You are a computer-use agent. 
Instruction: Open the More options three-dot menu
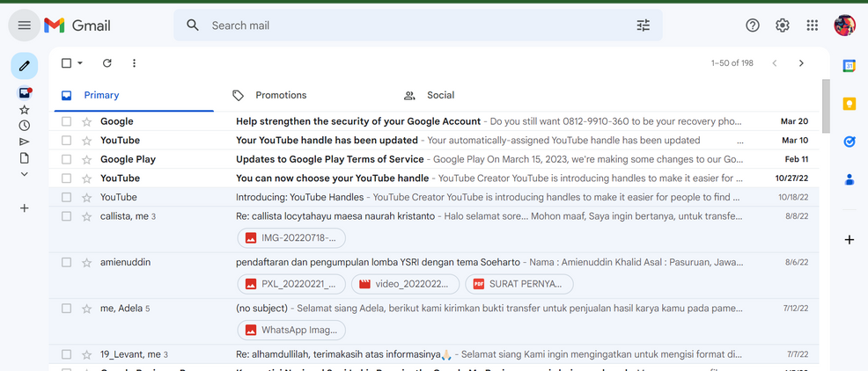click(134, 63)
